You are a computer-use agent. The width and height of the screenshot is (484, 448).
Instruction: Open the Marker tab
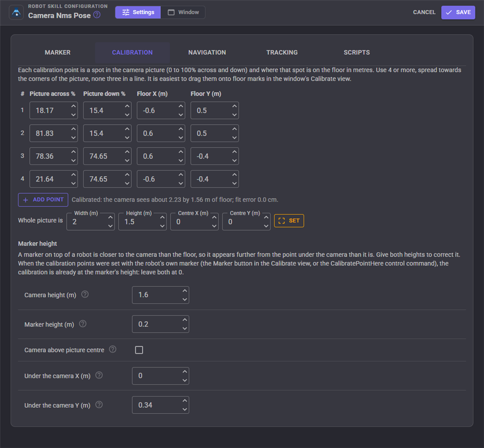[x=57, y=52]
